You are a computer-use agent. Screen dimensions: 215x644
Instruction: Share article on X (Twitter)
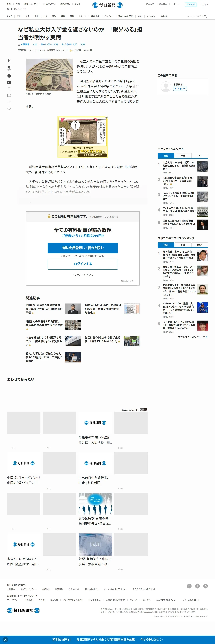point(9,61)
